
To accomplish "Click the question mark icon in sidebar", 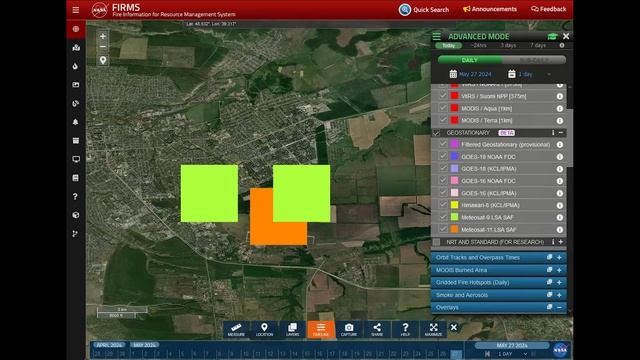I will (x=76, y=196).
